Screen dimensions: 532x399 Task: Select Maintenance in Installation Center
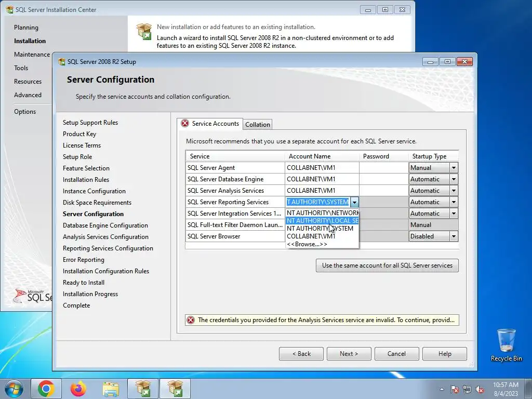click(x=32, y=54)
